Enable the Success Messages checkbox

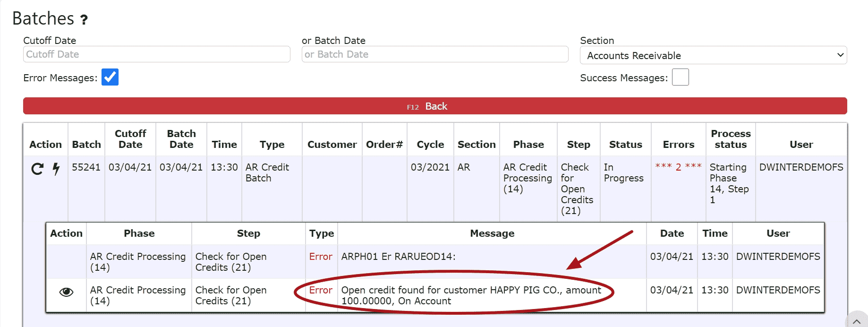tap(680, 77)
